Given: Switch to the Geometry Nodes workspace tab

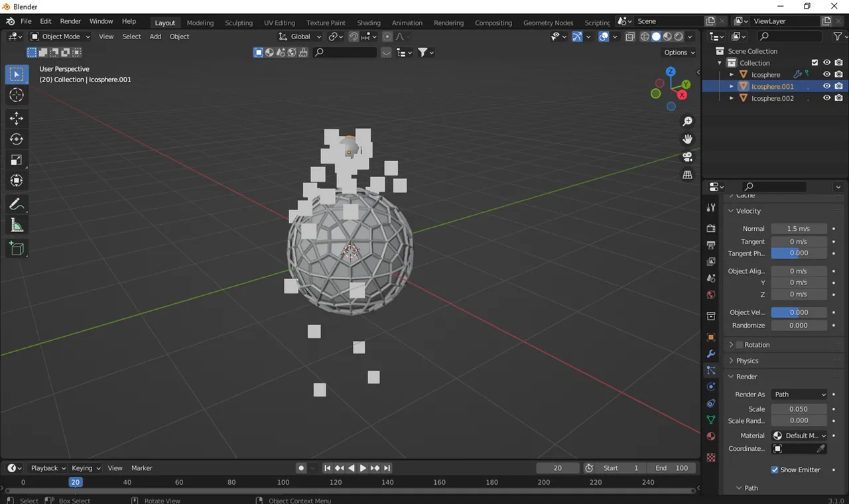Looking at the screenshot, I should coord(548,23).
